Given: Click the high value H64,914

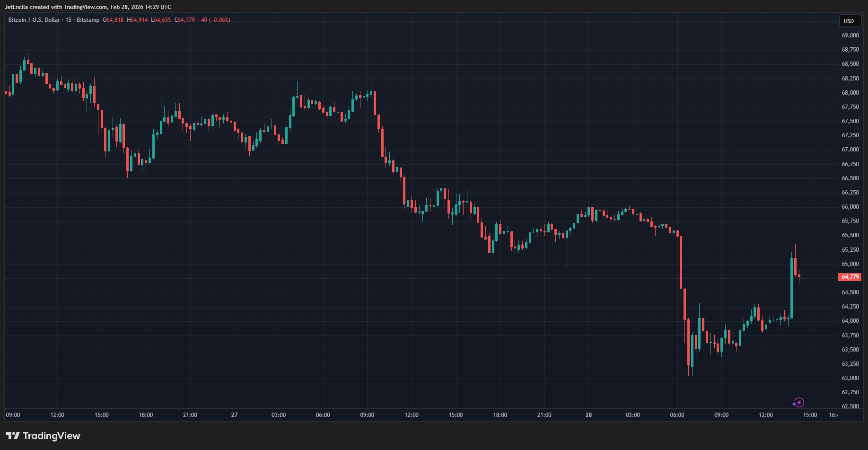Looking at the screenshot, I should (137, 20).
